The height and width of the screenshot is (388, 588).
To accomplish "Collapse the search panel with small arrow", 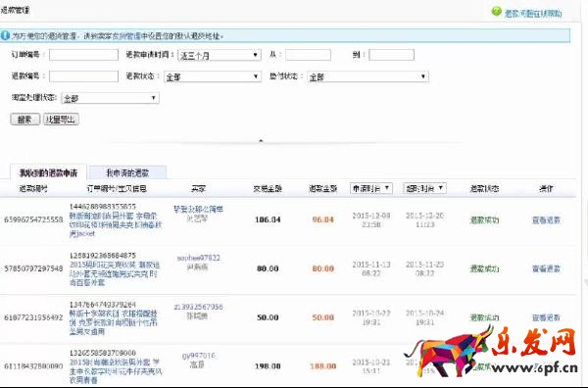I will coord(261,141).
